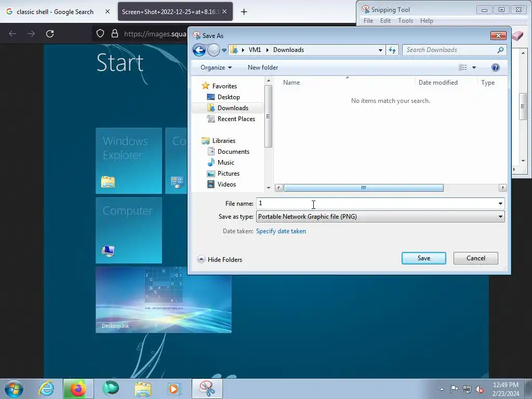The image size is (532, 399).
Task: Open the Organize menu
Action: pyautogui.click(x=216, y=68)
